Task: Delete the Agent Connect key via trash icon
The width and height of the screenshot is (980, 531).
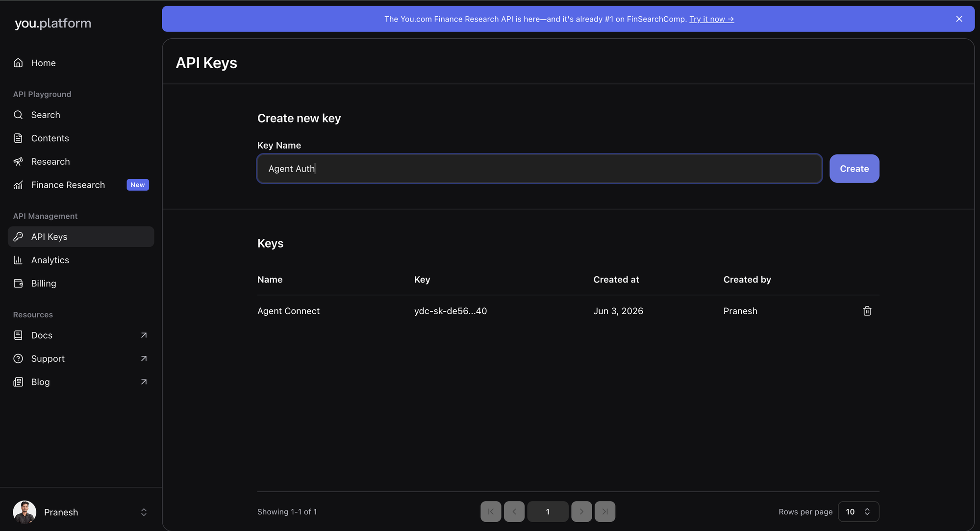Action: 867,311
